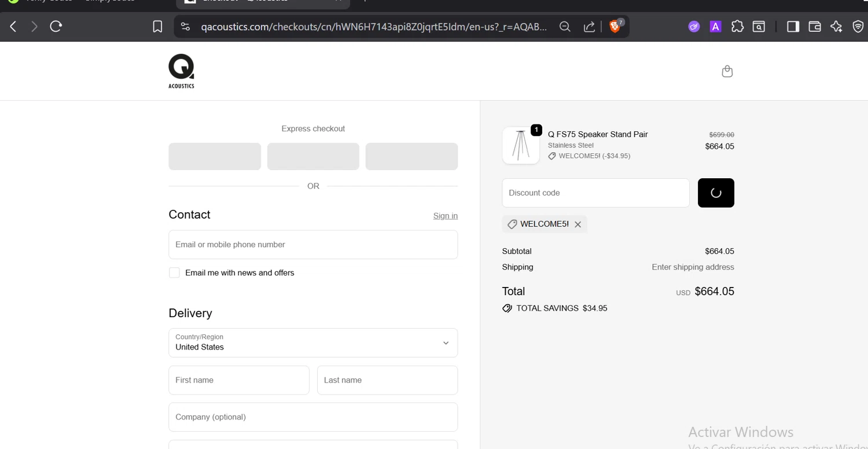
Task: Click the quantity badge showing 1
Action: (x=536, y=130)
